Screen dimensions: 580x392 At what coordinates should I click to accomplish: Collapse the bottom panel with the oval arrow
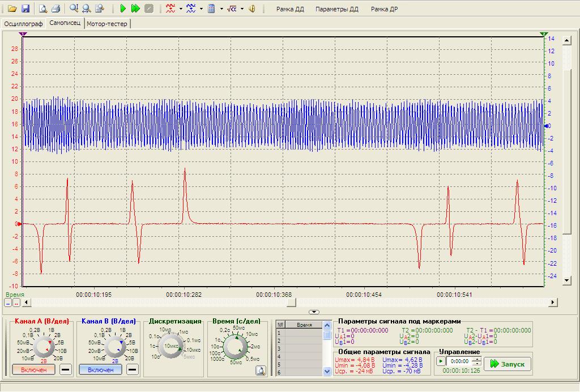tap(314, 312)
